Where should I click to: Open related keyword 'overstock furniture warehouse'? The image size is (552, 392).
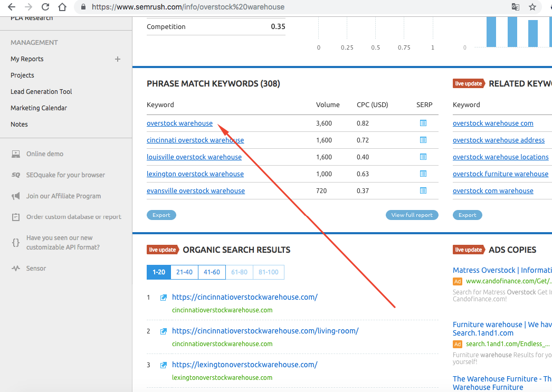(501, 174)
